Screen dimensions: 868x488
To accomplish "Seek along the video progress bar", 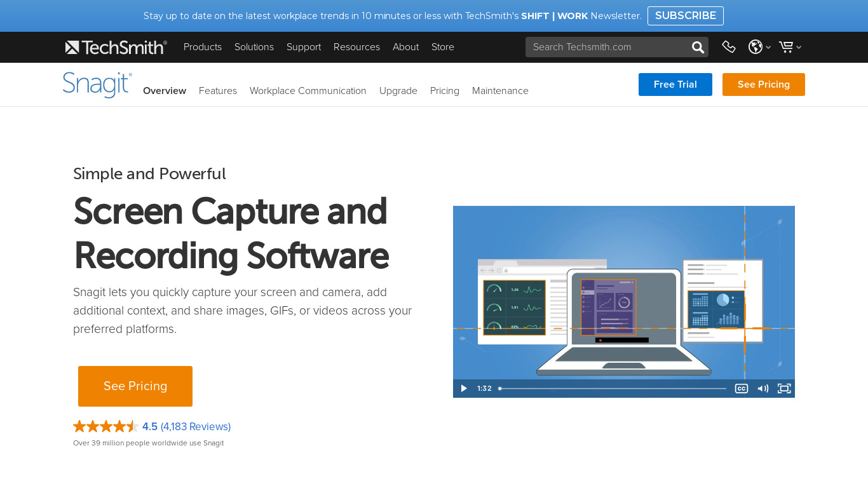I will coord(613,388).
